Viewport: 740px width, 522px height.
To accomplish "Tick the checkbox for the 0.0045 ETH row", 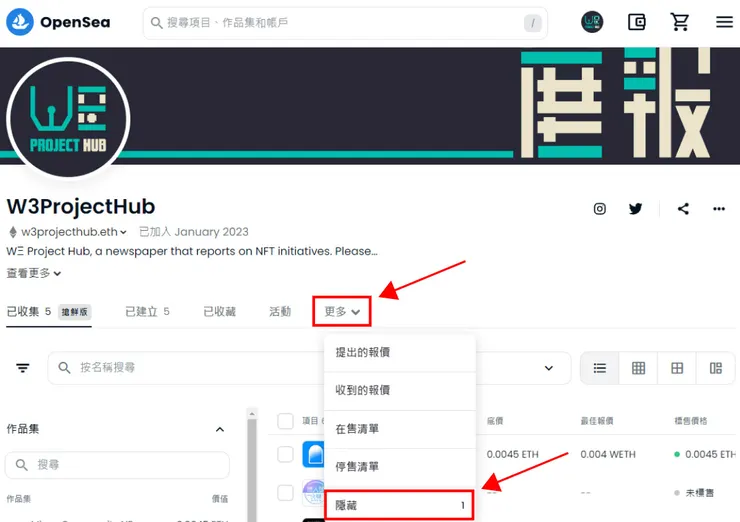I will pos(285,454).
